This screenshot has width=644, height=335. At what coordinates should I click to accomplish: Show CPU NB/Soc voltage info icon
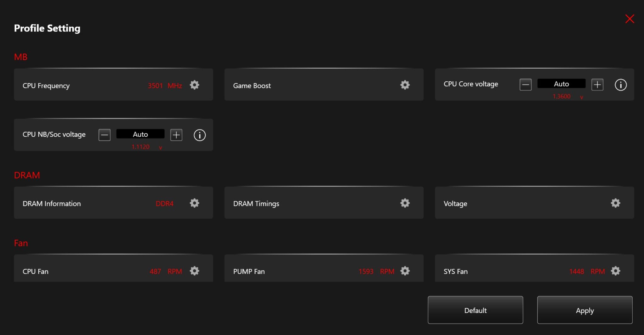click(199, 135)
